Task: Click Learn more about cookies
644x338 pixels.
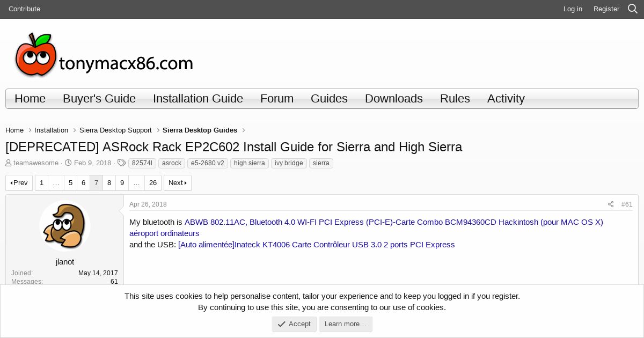Action: click(346, 324)
